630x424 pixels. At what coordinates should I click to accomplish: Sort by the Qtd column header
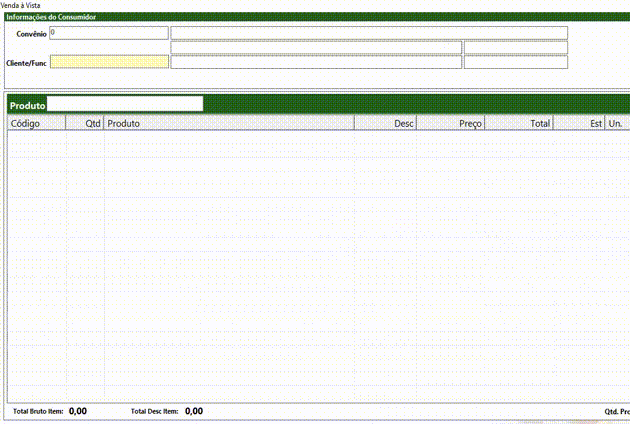(86, 123)
